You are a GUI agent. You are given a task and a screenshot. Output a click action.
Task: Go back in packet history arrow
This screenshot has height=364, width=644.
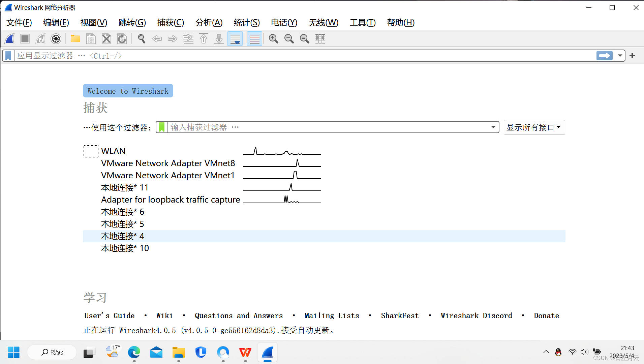pyautogui.click(x=157, y=39)
